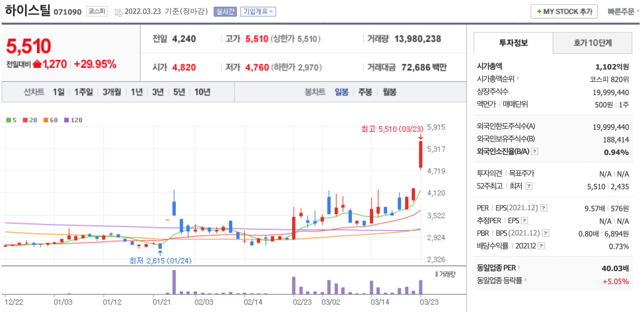Screen dimensions: 644x312
Task: Click the current price 5,510
Action: click(29, 46)
